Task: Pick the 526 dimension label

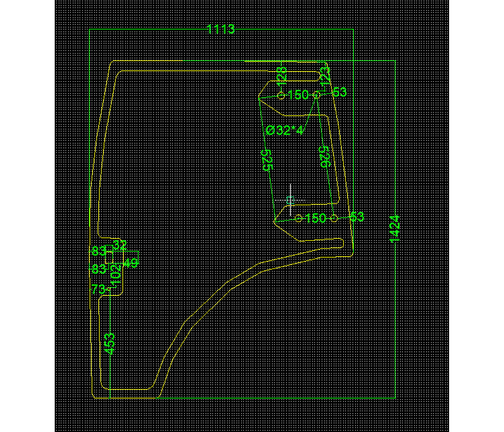Action: coord(325,157)
